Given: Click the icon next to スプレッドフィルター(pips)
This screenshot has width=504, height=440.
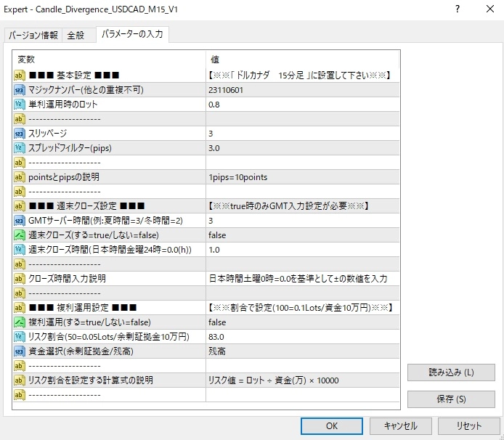Looking at the screenshot, I should pyautogui.click(x=20, y=148).
